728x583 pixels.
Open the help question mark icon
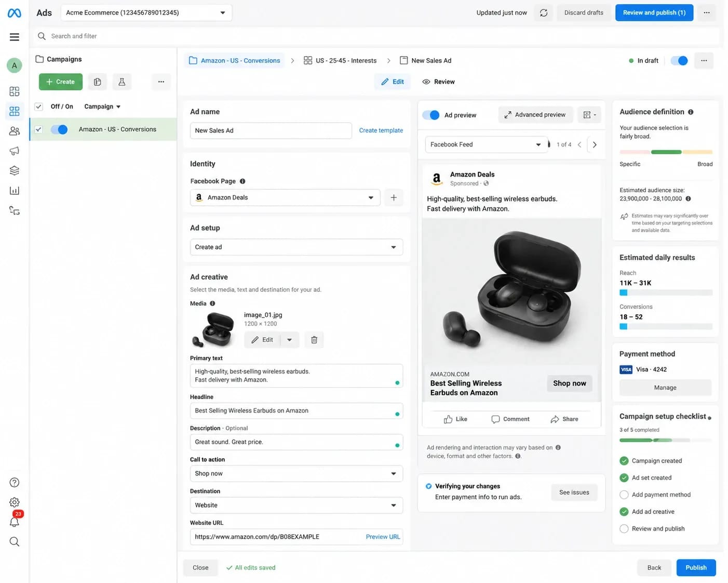[15, 482]
